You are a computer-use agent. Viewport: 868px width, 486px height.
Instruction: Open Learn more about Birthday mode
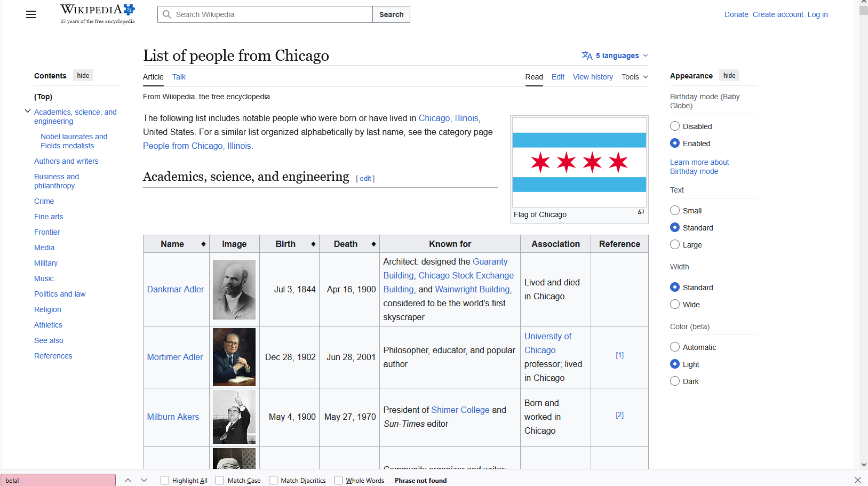coord(699,166)
